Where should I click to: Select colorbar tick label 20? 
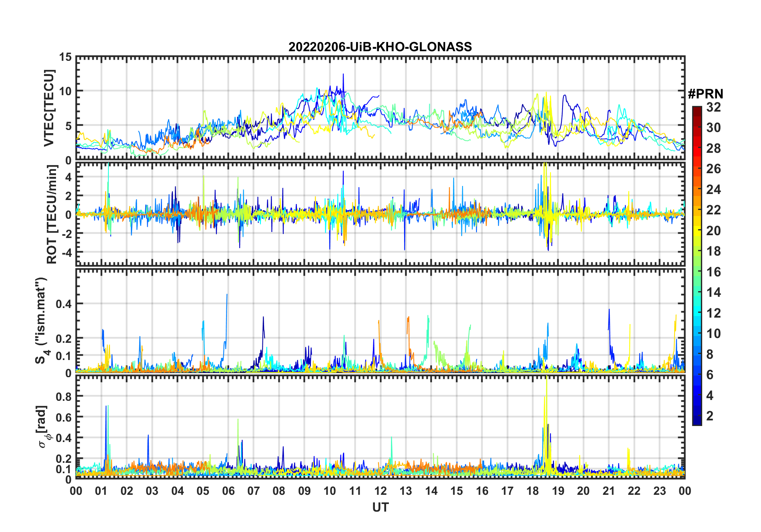(x=713, y=231)
